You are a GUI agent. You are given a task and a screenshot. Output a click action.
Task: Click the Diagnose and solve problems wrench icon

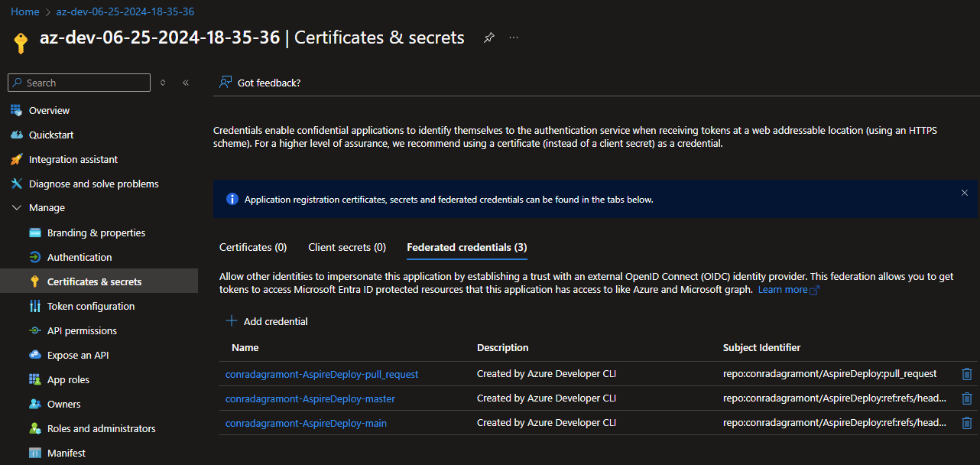point(16,184)
